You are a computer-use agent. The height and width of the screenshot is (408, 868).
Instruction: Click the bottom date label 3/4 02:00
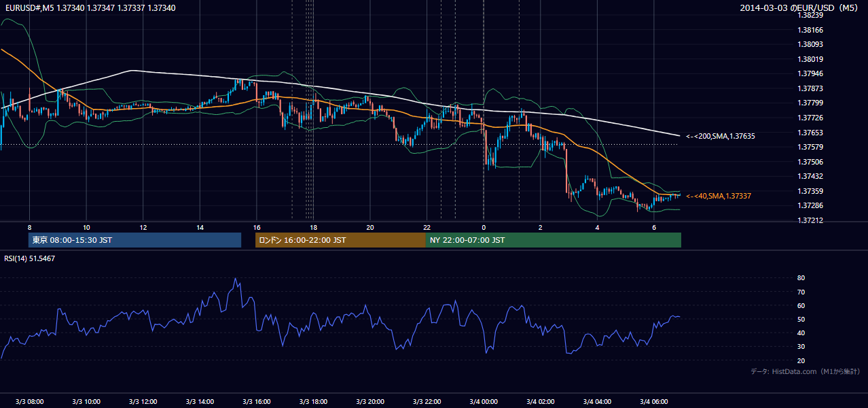(541, 401)
